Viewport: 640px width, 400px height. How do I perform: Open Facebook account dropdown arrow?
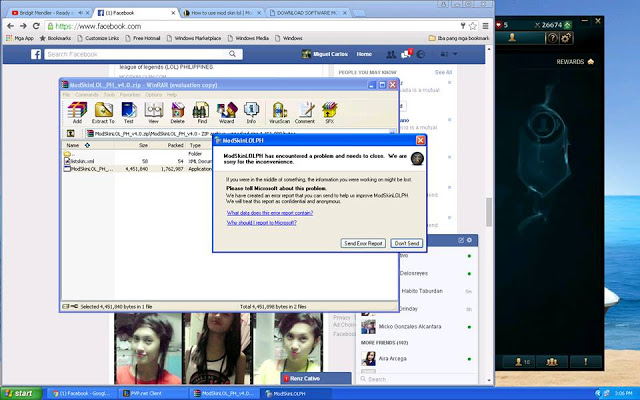tap(455, 54)
